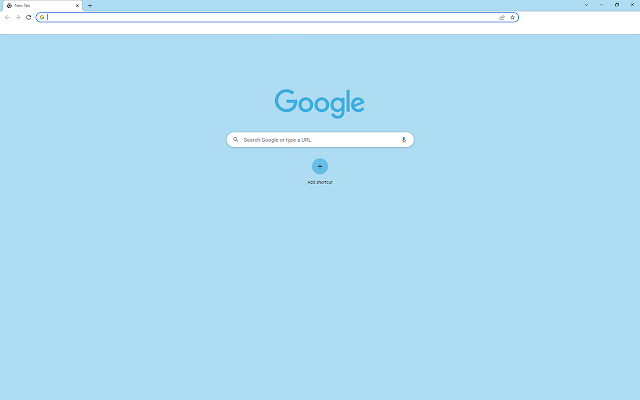This screenshot has width=640, height=400.
Task: Close the New Tab tab
Action: [x=77, y=6]
